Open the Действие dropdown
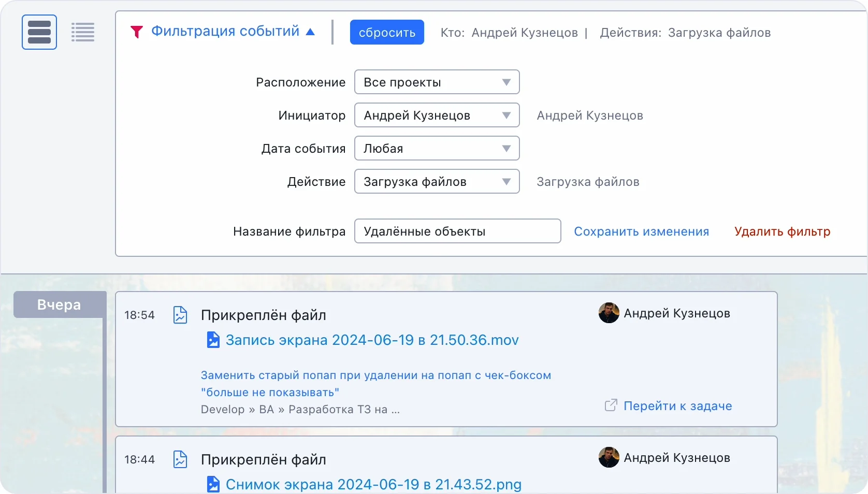The height and width of the screenshot is (494, 868). [437, 182]
